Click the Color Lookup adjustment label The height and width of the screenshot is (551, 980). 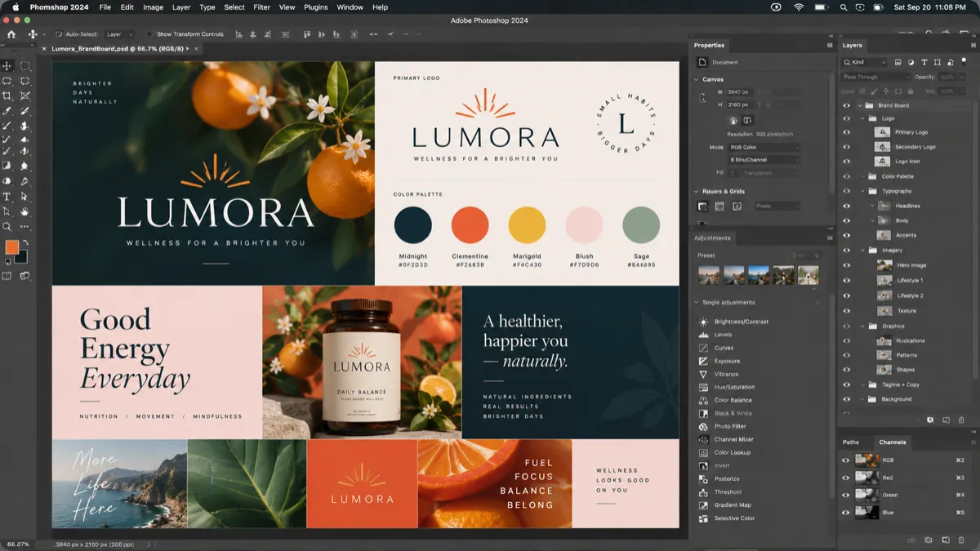(733, 452)
